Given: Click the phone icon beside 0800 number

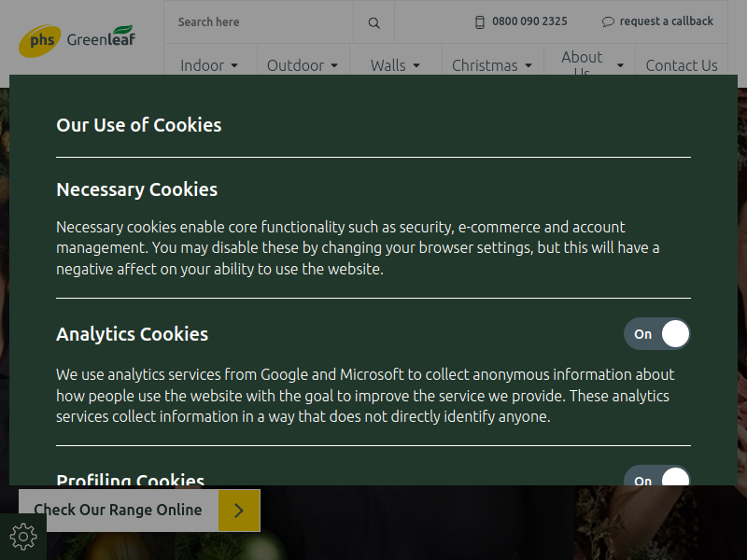Looking at the screenshot, I should pos(480,21).
